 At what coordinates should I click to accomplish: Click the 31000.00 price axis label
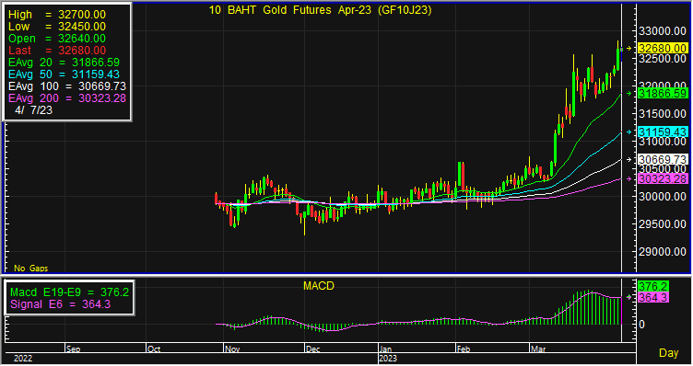(663, 142)
